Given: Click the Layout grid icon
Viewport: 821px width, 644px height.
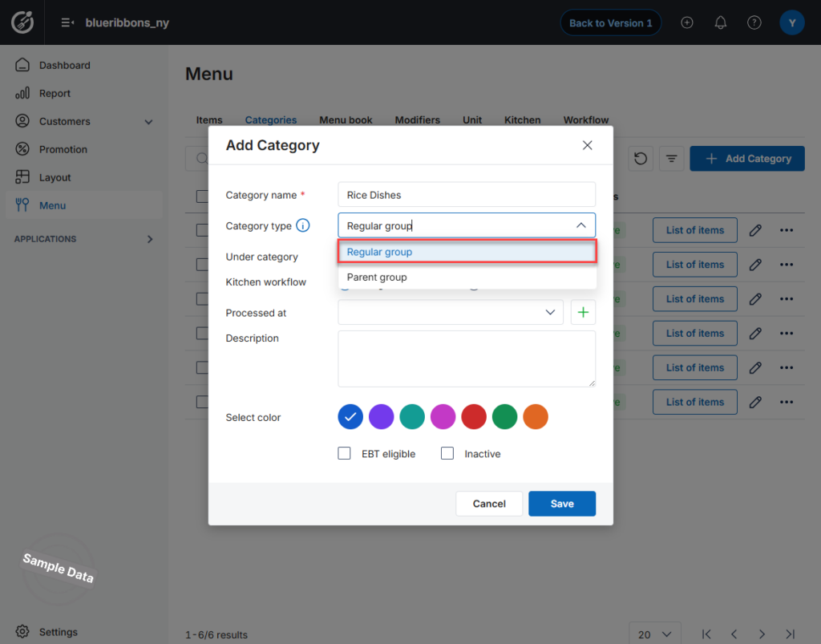Looking at the screenshot, I should click(22, 177).
